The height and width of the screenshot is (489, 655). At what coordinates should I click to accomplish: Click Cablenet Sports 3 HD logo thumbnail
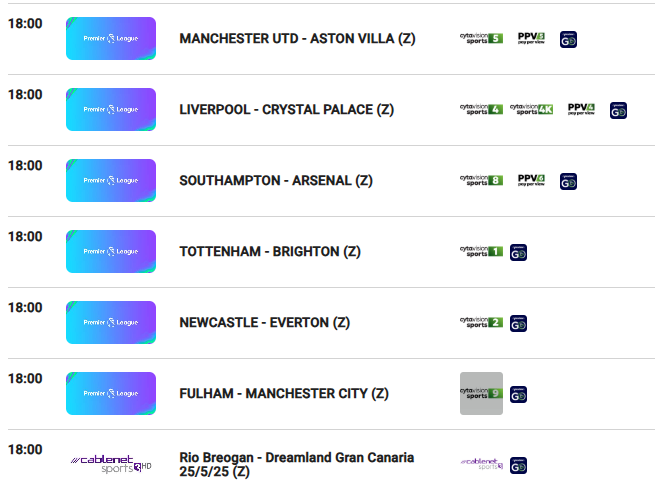pos(111,464)
